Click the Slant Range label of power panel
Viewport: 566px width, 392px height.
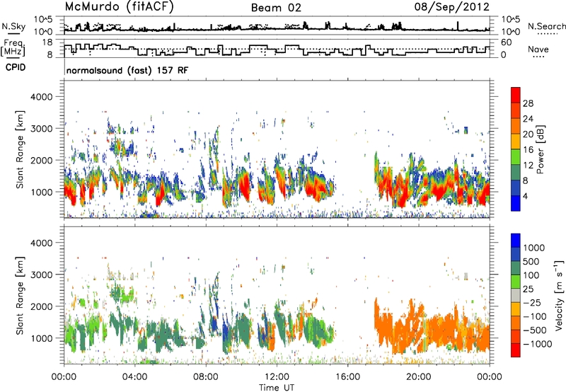[20, 149]
